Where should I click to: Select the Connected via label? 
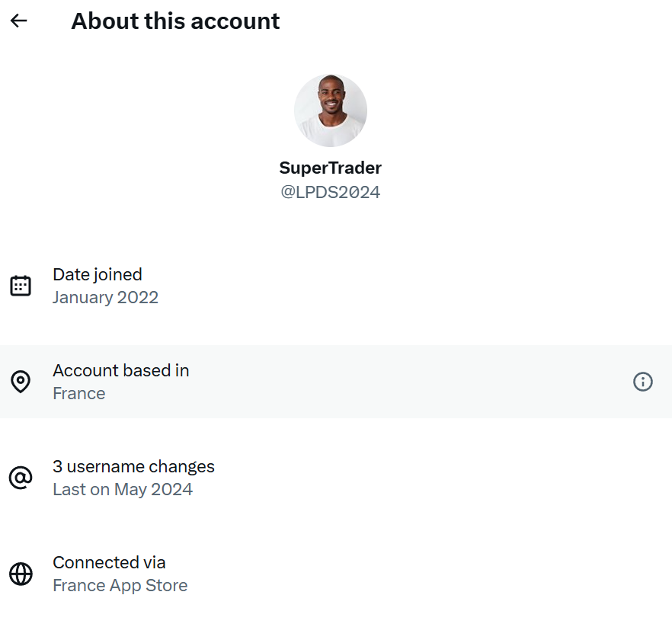pyautogui.click(x=109, y=562)
